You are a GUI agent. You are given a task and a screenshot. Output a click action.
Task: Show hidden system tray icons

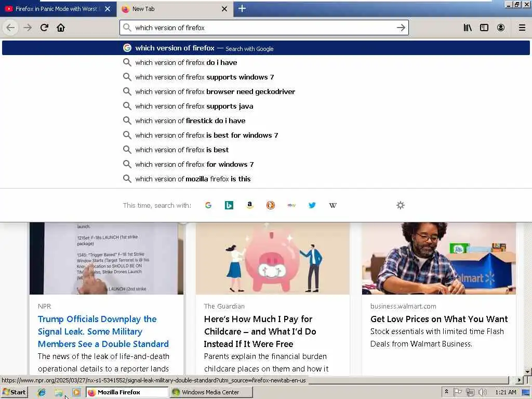pos(446,392)
